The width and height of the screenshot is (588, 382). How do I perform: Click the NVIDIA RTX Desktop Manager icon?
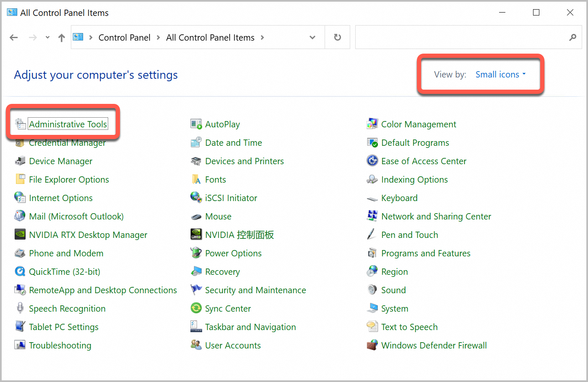20,235
